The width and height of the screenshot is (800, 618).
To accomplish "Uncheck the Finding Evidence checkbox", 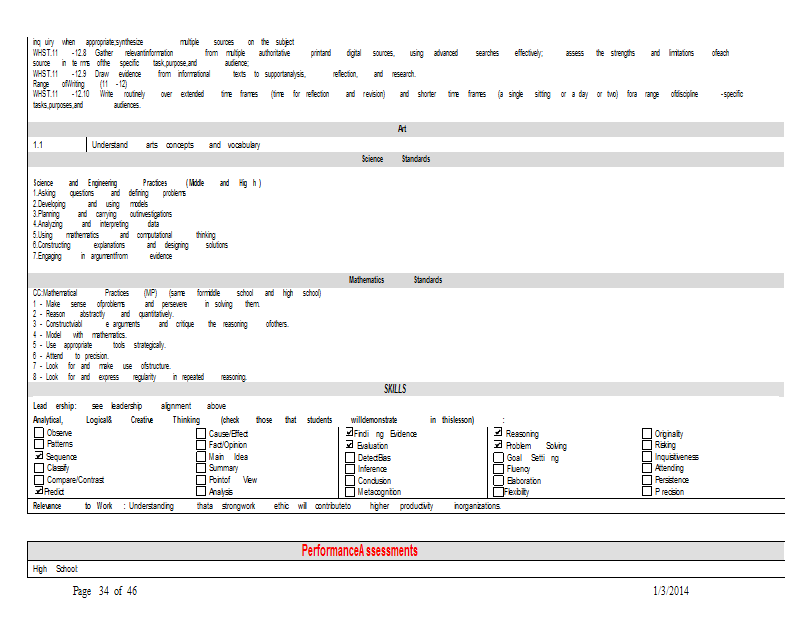I will 349,432.
